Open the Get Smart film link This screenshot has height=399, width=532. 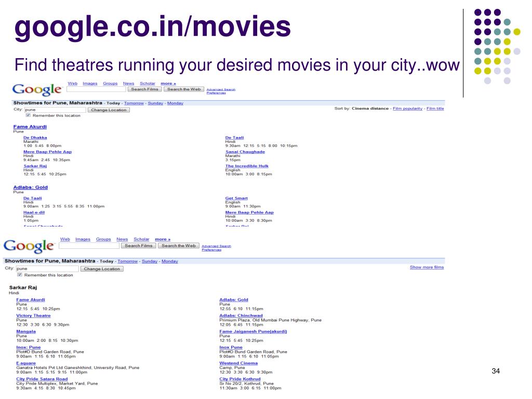[x=236, y=198]
